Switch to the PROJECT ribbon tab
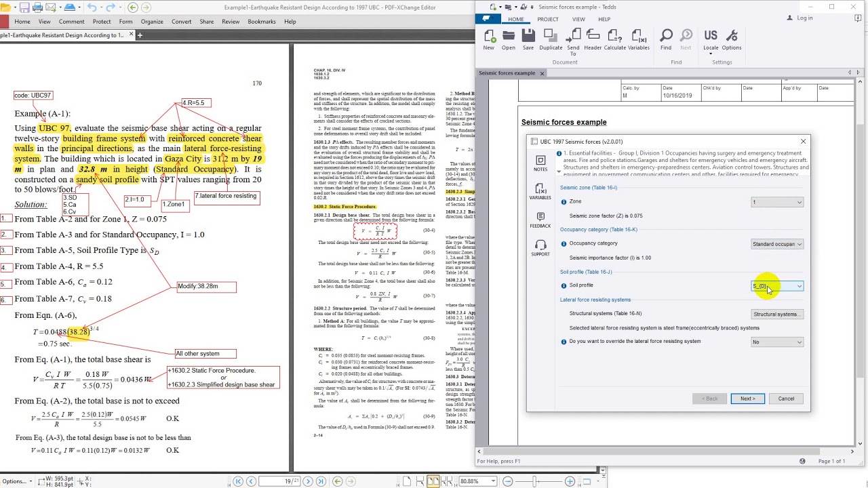Screen dimensions: 868x488 click(548, 19)
